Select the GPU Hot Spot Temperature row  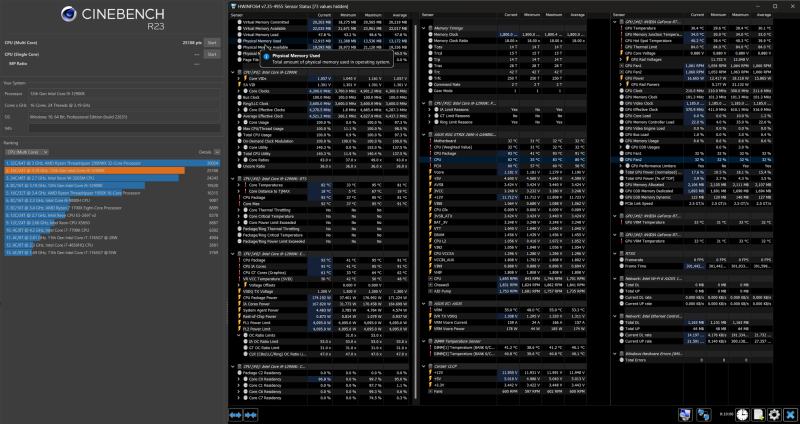[691, 40]
